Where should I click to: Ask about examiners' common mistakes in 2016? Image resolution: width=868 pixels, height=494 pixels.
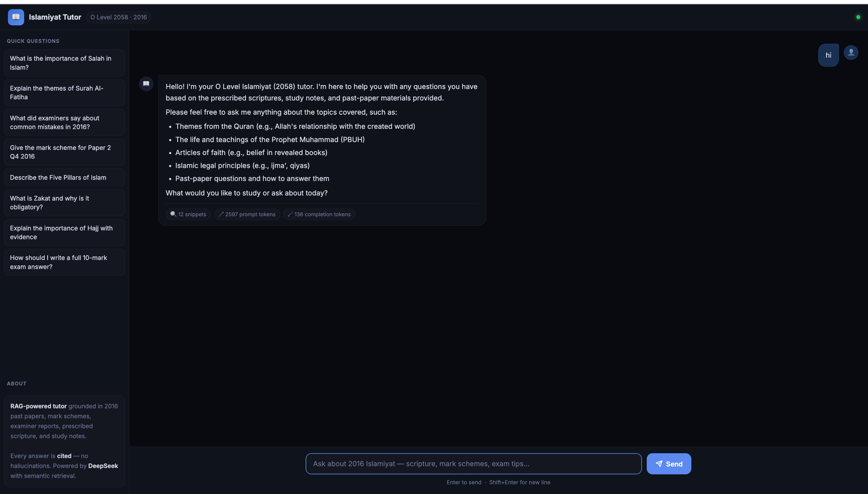pyautogui.click(x=65, y=122)
